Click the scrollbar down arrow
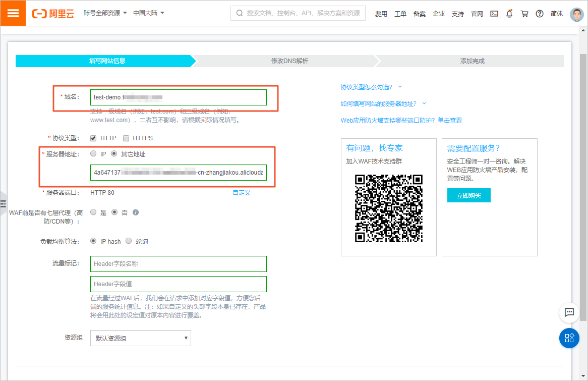The width and height of the screenshot is (588, 381). point(583,376)
